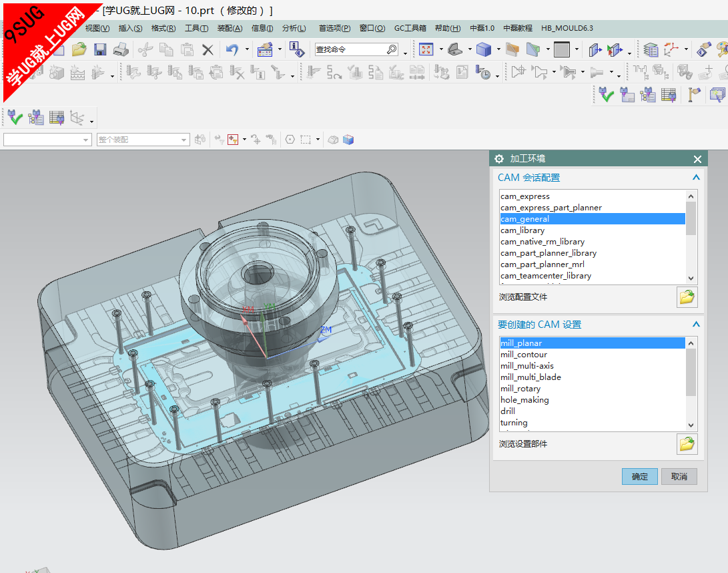
Task: Open the empty type filter combo box
Action: coord(47,140)
